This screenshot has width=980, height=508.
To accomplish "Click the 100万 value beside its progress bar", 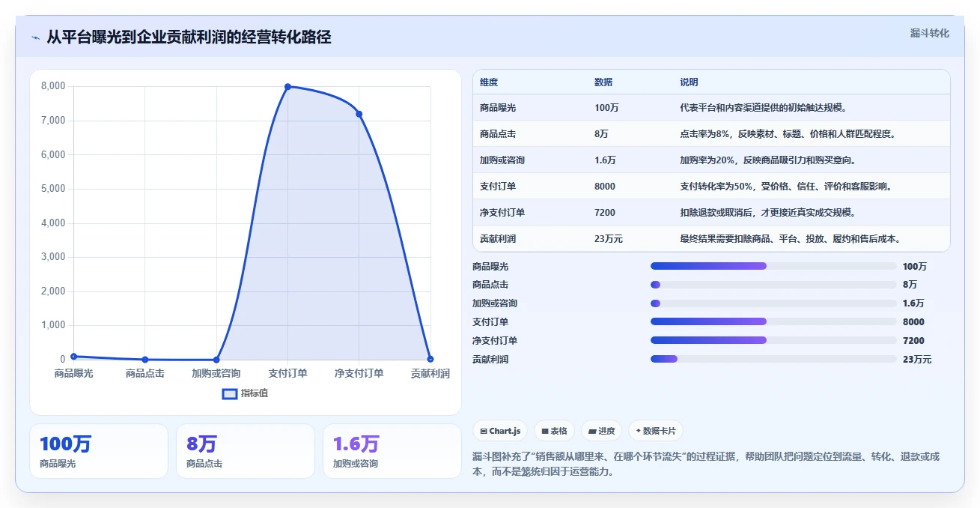I will pyautogui.click(x=915, y=267).
